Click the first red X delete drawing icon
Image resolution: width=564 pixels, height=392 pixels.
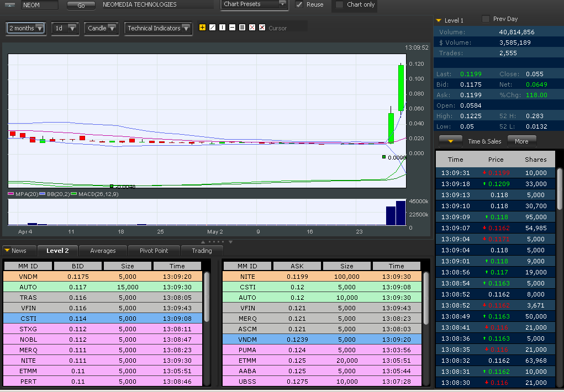point(252,28)
